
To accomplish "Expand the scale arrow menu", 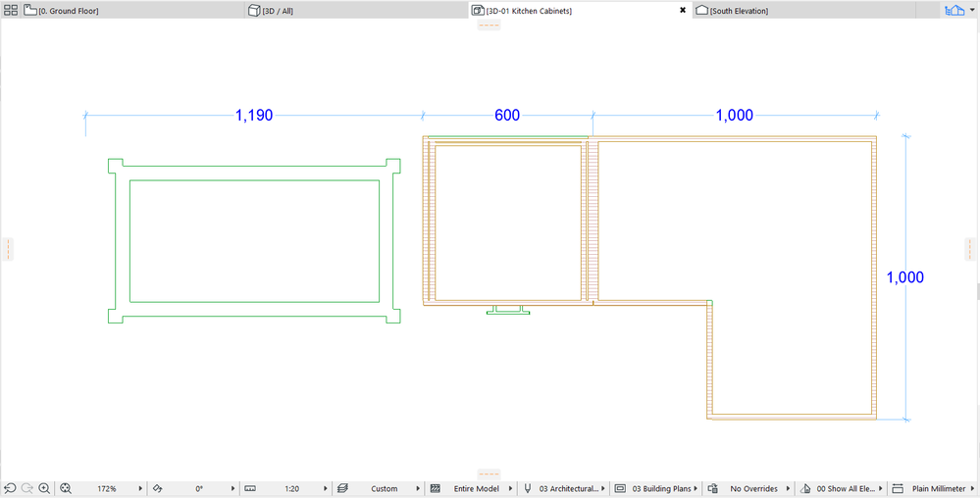I will click(325, 488).
